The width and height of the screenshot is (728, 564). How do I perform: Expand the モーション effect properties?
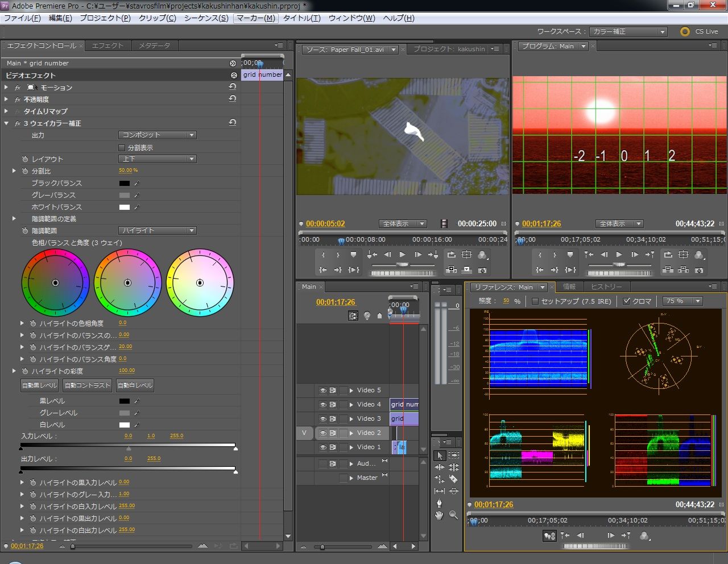click(x=6, y=88)
